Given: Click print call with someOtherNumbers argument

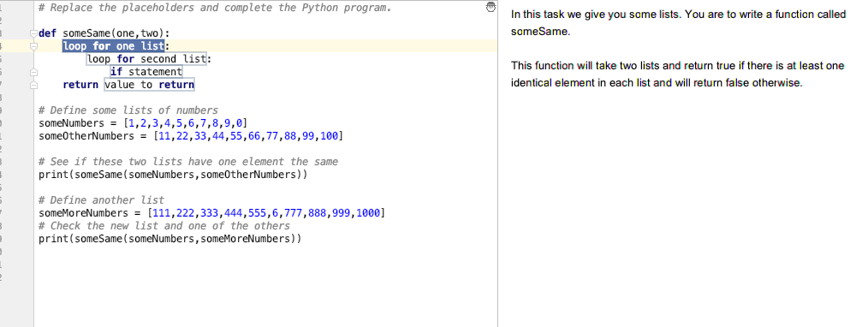Looking at the screenshot, I should click(173, 175).
